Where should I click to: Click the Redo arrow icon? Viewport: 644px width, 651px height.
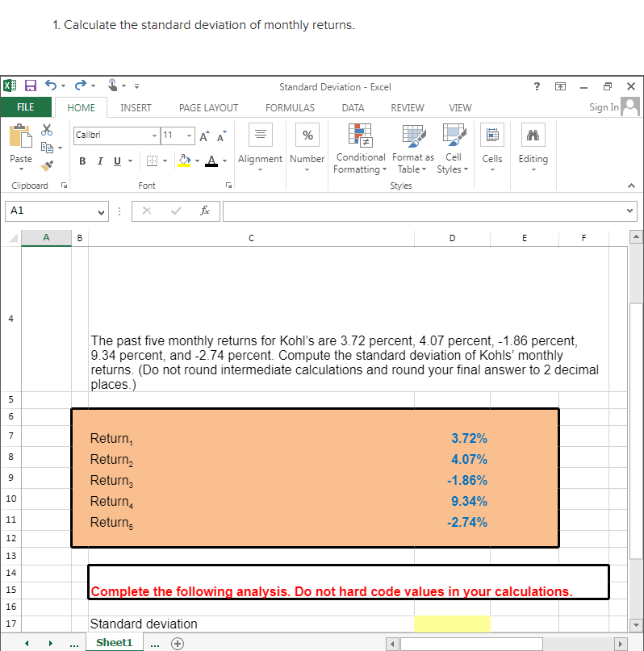(x=80, y=86)
